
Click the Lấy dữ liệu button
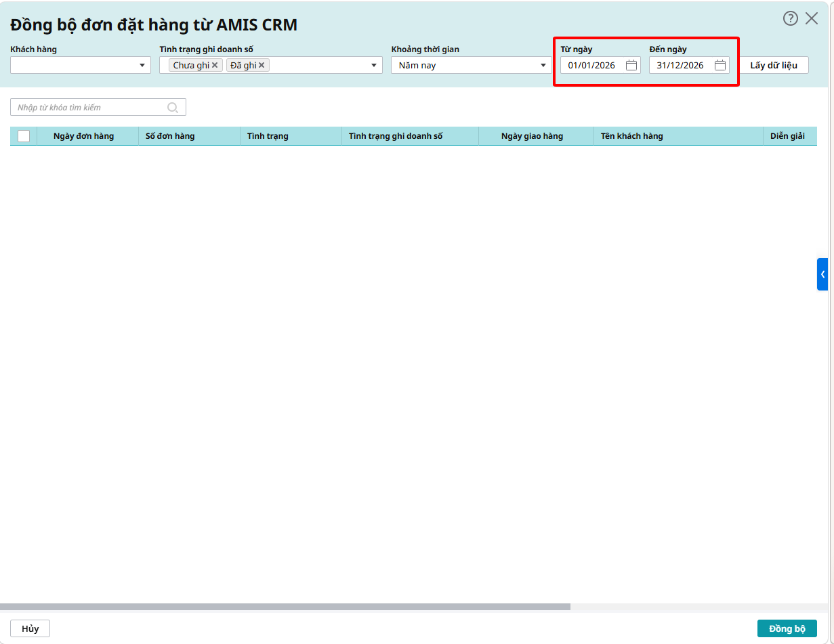click(774, 65)
